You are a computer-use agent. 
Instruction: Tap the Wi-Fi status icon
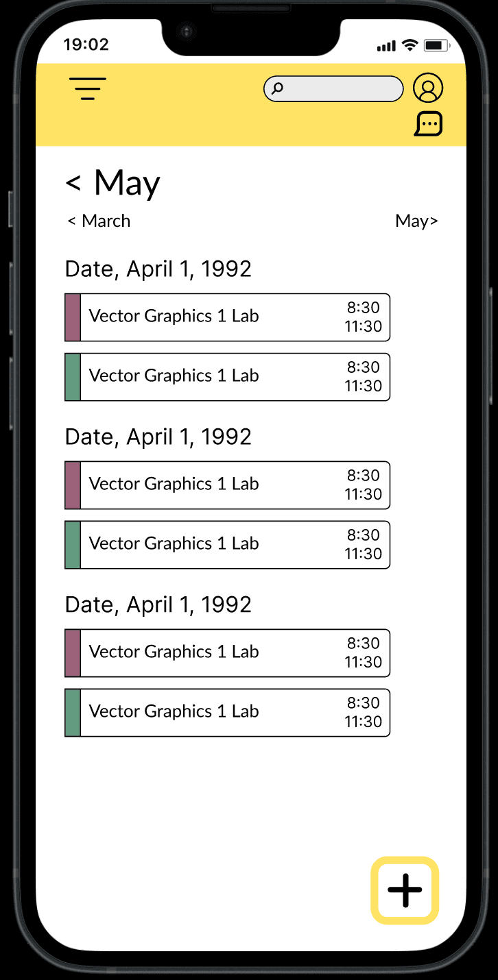410,46
